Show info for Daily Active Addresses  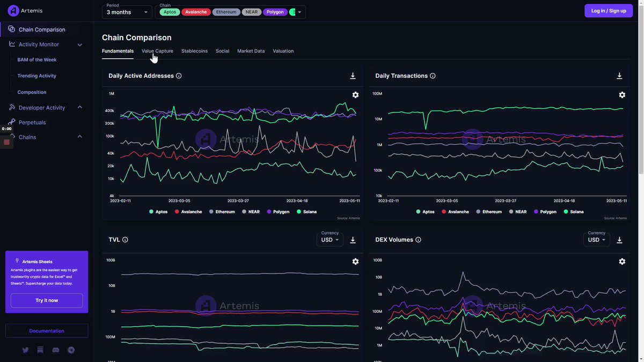(x=179, y=76)
